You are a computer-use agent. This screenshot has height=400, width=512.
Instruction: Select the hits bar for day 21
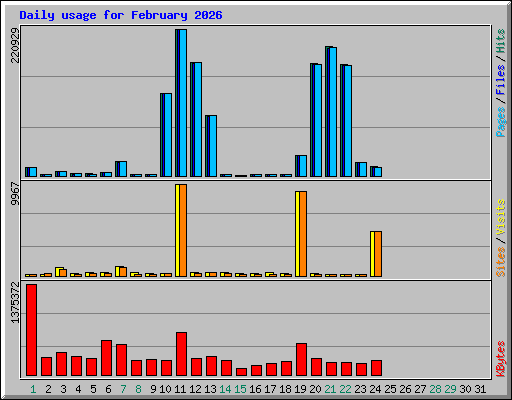[331, 112]
